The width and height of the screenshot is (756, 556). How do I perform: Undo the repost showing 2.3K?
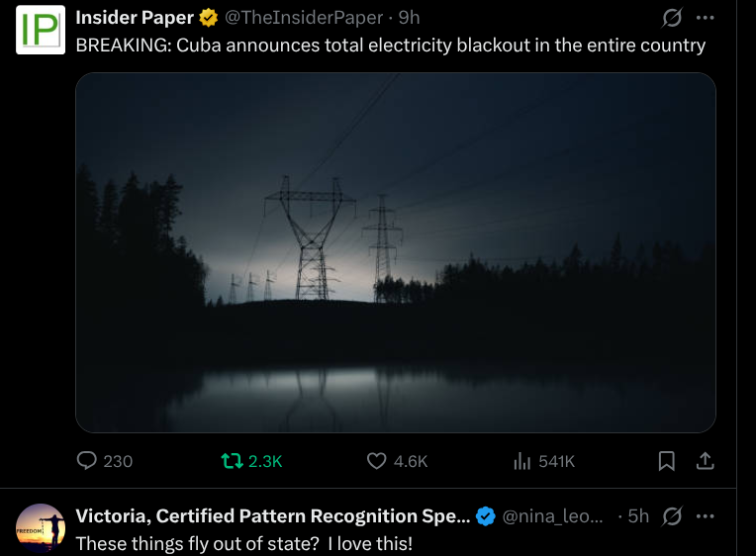[x=233, y=461]
